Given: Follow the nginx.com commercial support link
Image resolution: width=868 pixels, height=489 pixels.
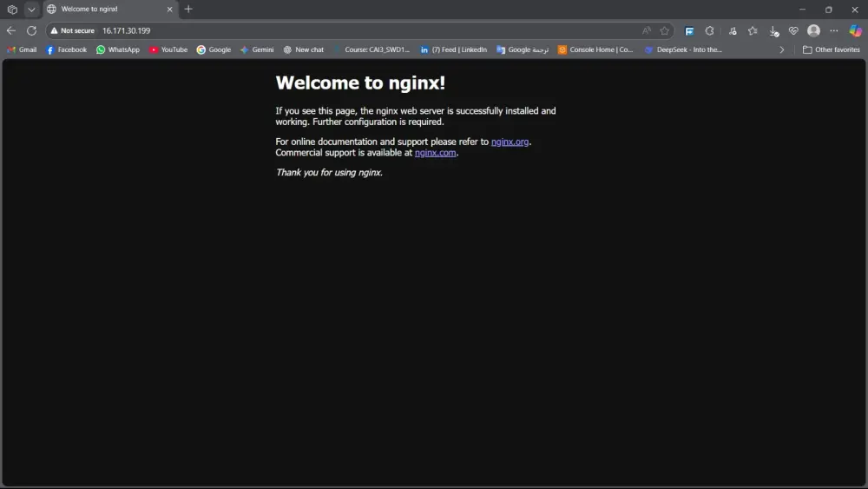Looking at the screenshot, I should (x=435, y=153).
